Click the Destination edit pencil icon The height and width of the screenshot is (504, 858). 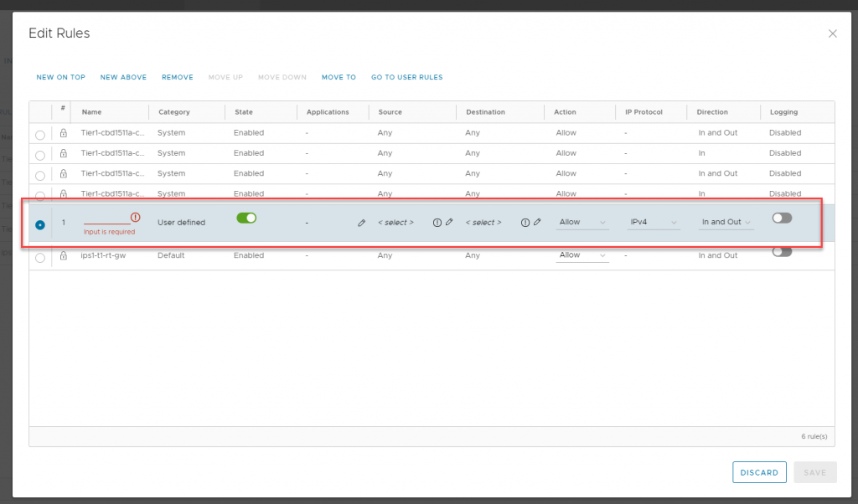pyautogui.click(x=537, y=223)
